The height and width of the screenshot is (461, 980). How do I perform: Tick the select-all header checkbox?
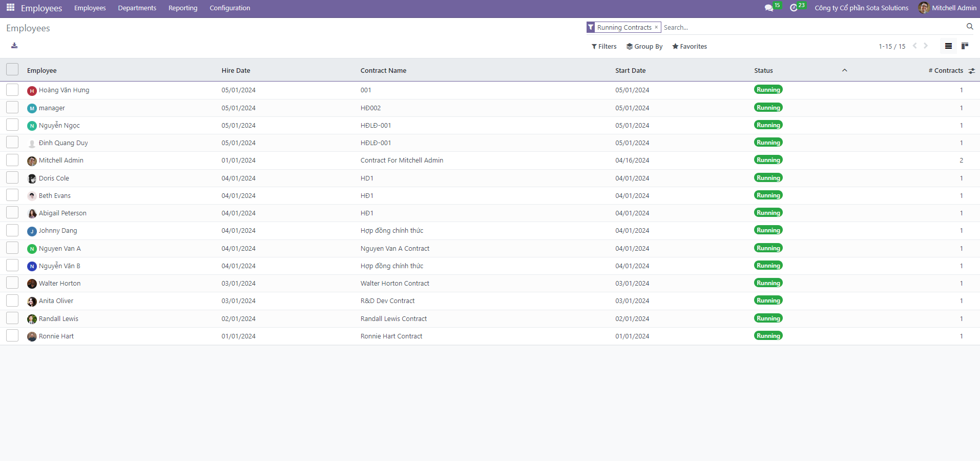(x=12, y=70)
